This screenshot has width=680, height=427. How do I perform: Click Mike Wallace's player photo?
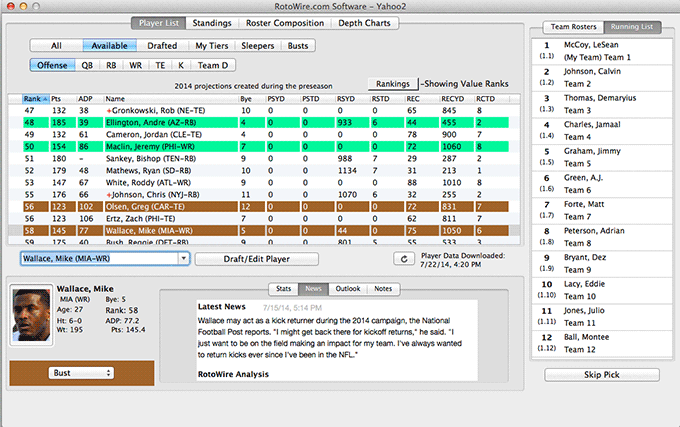(31, 315)
